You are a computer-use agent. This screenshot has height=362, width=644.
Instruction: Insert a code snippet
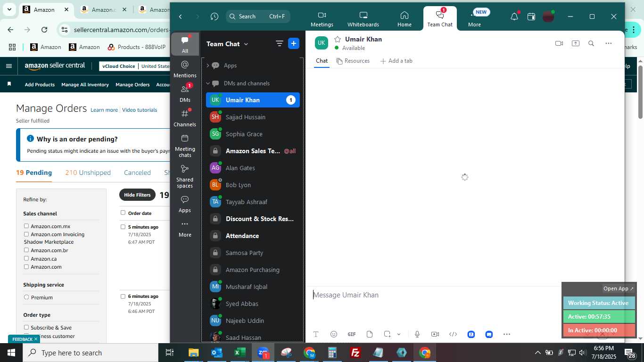453,334
